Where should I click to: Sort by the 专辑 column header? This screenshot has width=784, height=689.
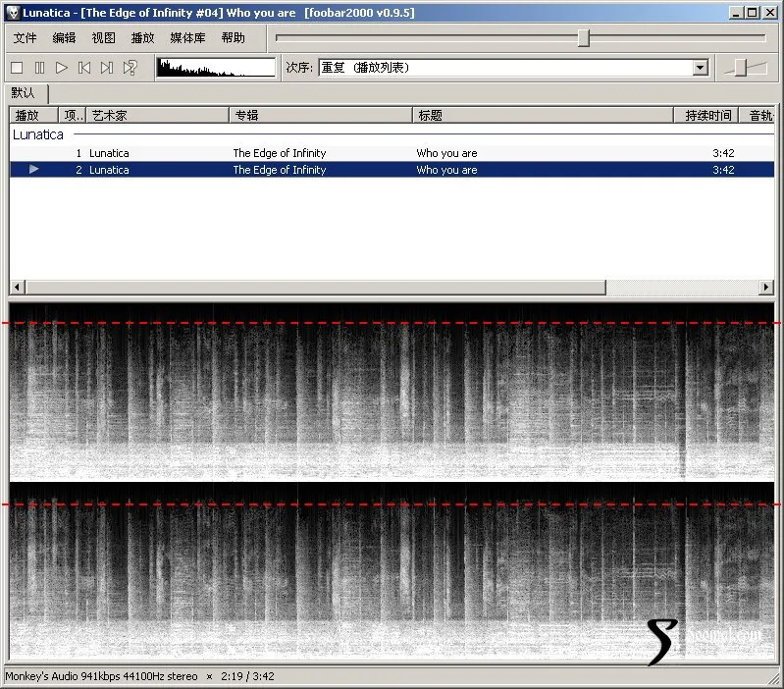(x=321, y=116)
